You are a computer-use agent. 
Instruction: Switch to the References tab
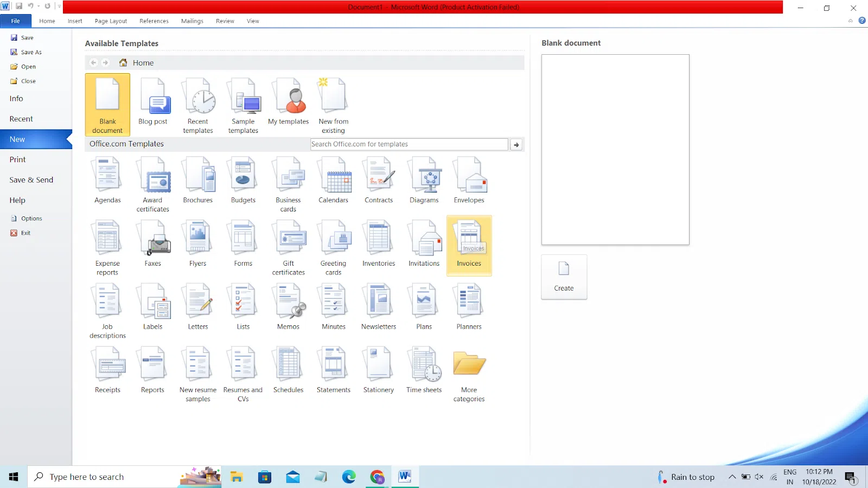coord(154,21)
